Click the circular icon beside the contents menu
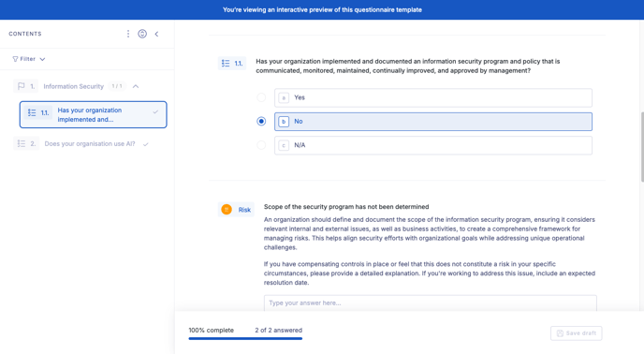Viewport: 644px width, 354px height. (x=142, y=34)
